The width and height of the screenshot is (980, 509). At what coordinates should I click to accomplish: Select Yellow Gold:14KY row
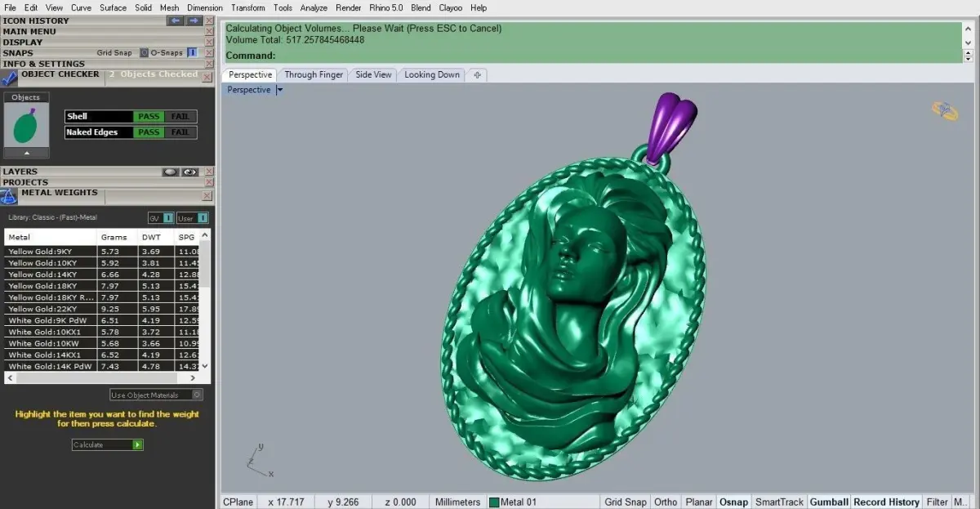[x=101, y=275]
